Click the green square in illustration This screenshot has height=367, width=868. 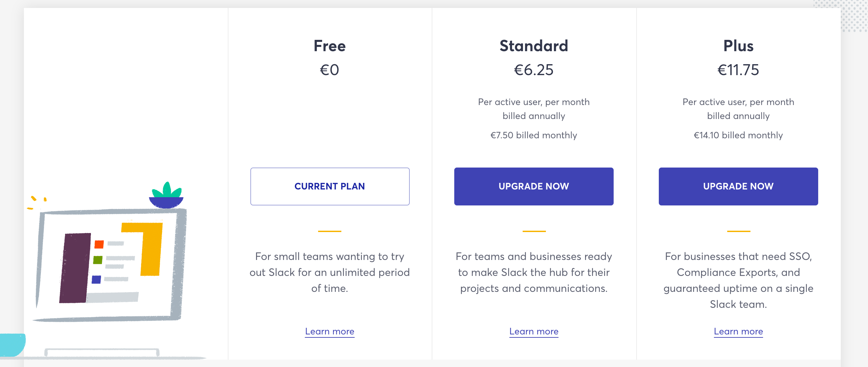point(98,260)
